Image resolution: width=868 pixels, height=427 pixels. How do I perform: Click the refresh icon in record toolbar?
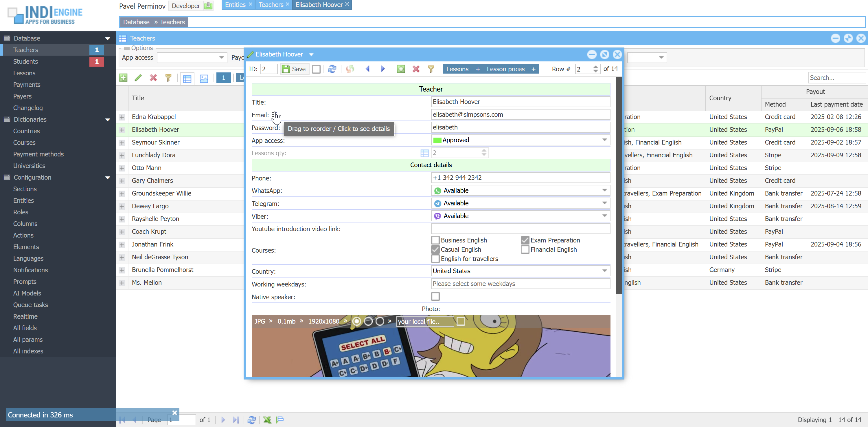[332, 69]
